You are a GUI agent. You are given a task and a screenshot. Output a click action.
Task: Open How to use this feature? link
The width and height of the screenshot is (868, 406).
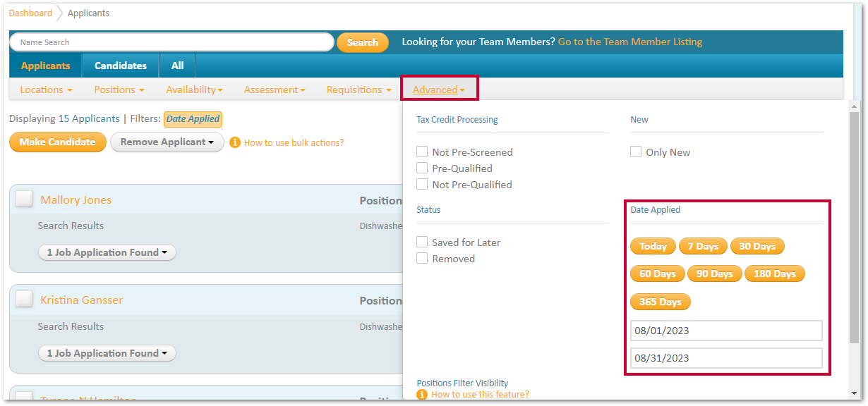(480, 395)
